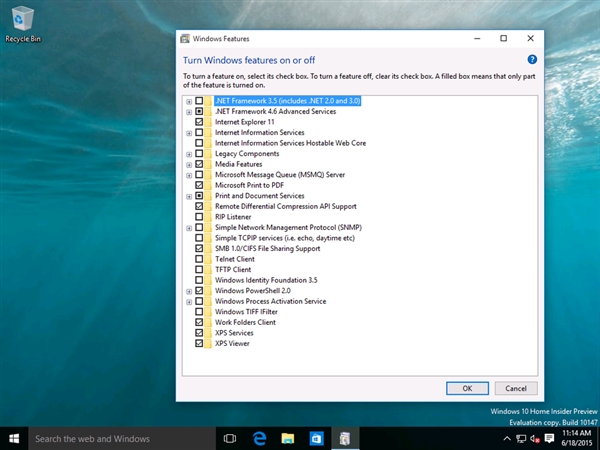Click the folder icon beside Legacy Components
This screenshot has width=600, height=450.
(208, 154)
